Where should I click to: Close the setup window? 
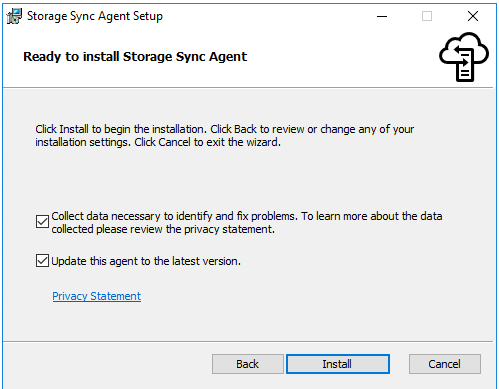pyautogui.click(x=473, y=16)
